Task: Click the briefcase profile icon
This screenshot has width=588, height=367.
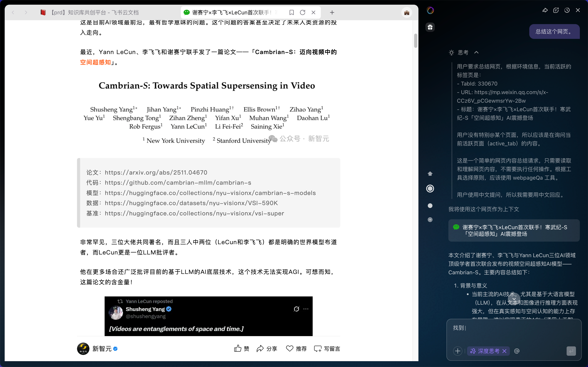Action: 407,13
